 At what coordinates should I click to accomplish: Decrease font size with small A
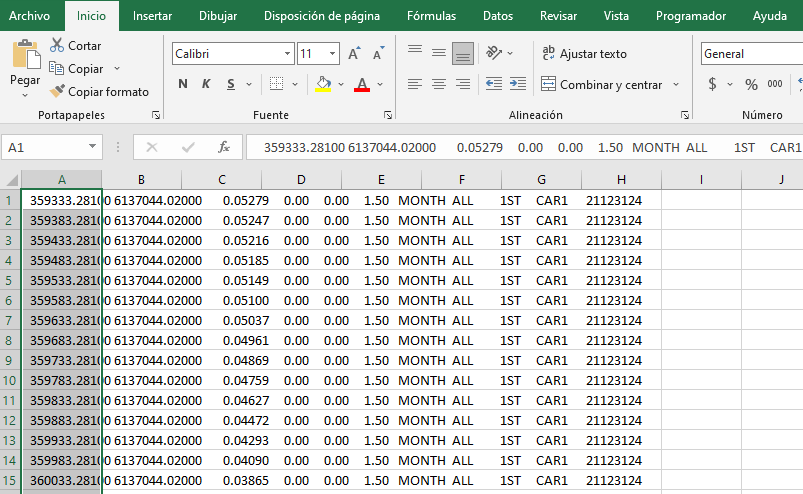[x=378, y=53]
